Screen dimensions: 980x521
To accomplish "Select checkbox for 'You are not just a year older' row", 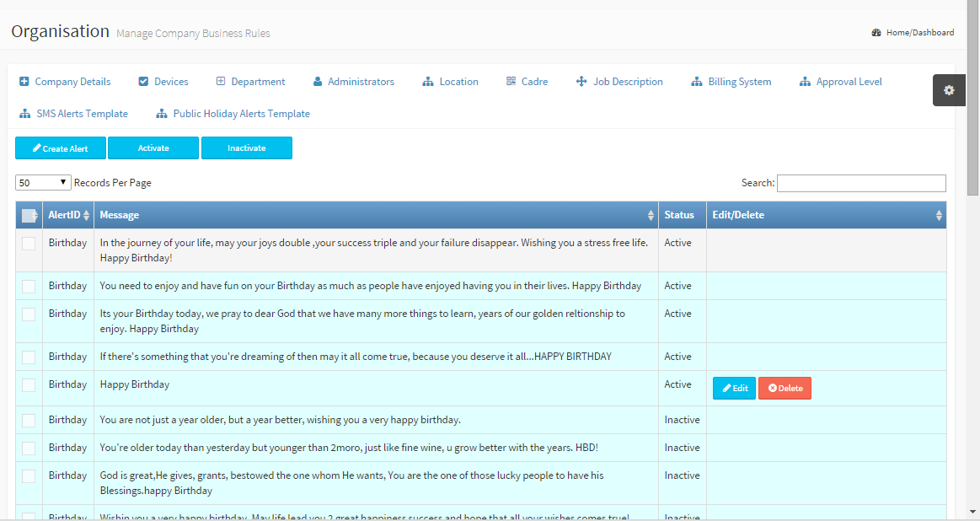I will point(29,421).
